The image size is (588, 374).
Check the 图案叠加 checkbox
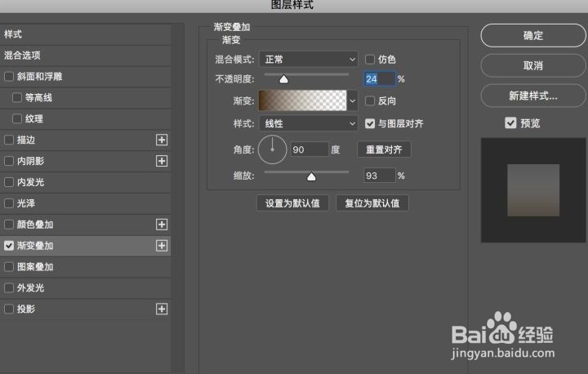tap(9, 267)
